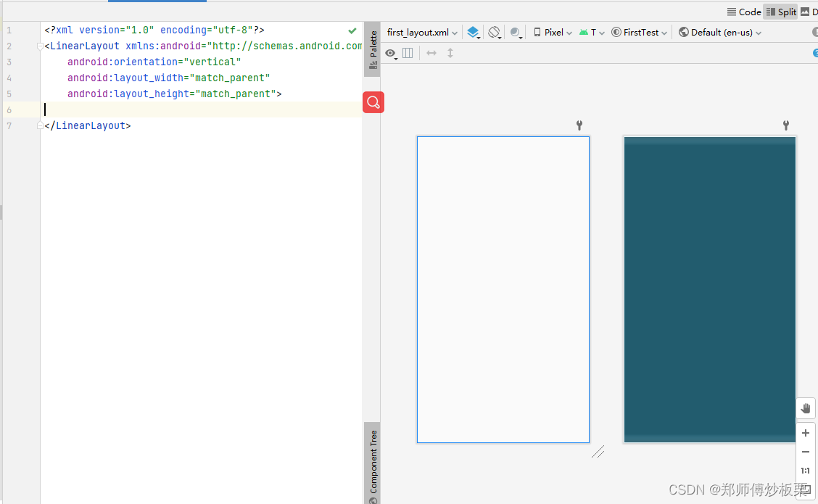This screenshot has height=504, width=818.
Task: Switch to Split view mode
Action: tap(781, 12)
